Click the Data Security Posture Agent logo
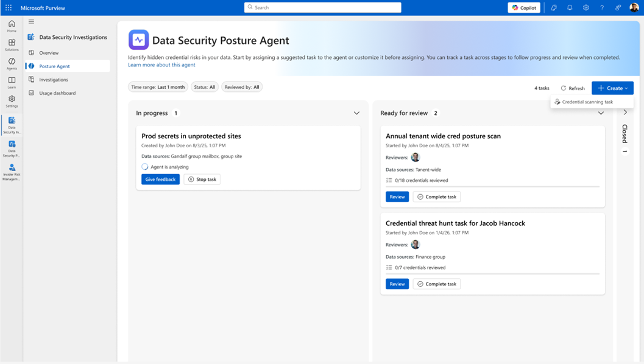Image resolution: width=644 pixels, height=364 pixels. (138, 40)
